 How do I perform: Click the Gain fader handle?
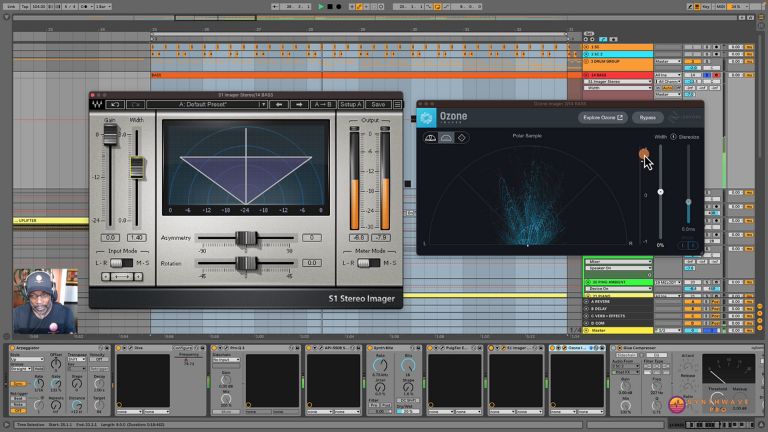click(110, 134)
